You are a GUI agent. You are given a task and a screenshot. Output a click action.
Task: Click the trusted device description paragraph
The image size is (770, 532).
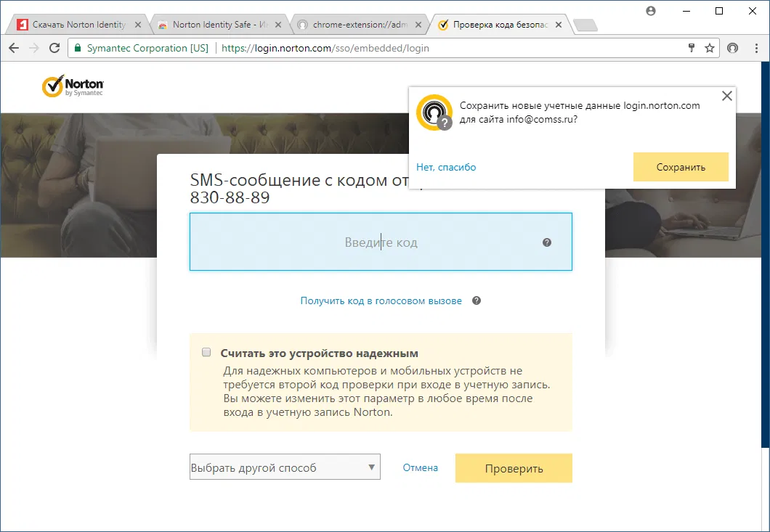(386, 391)
